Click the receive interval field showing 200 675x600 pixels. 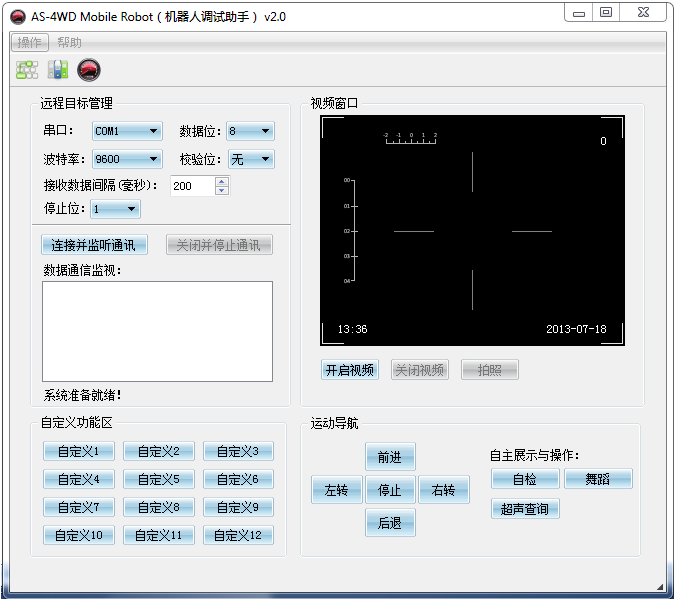point(190,186)
